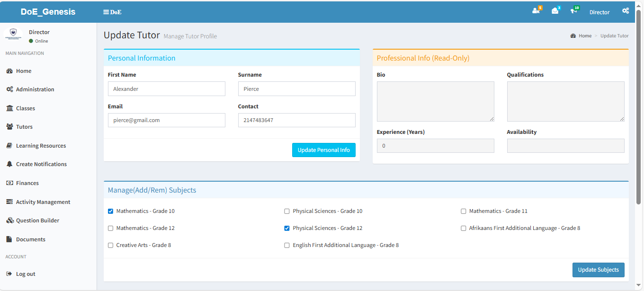Viewport: 644px width, 291px height.
Task: Click into the Email input field
Action: tap(166, 120)
